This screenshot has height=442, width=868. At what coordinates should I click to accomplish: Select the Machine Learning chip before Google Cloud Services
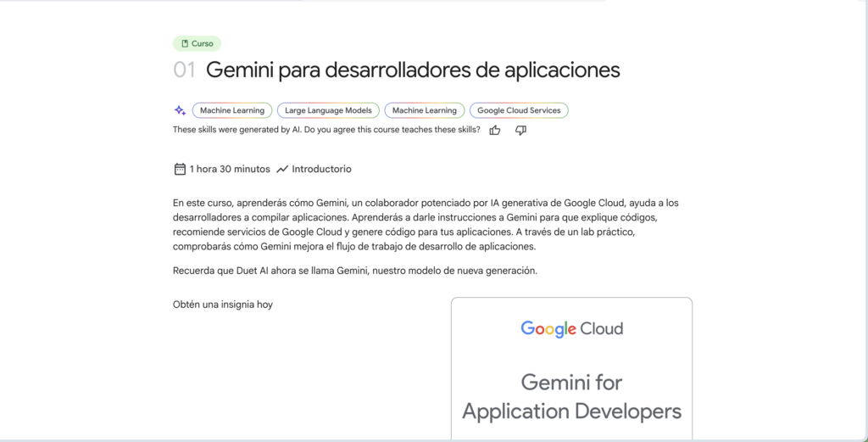(x=425, y=110)
